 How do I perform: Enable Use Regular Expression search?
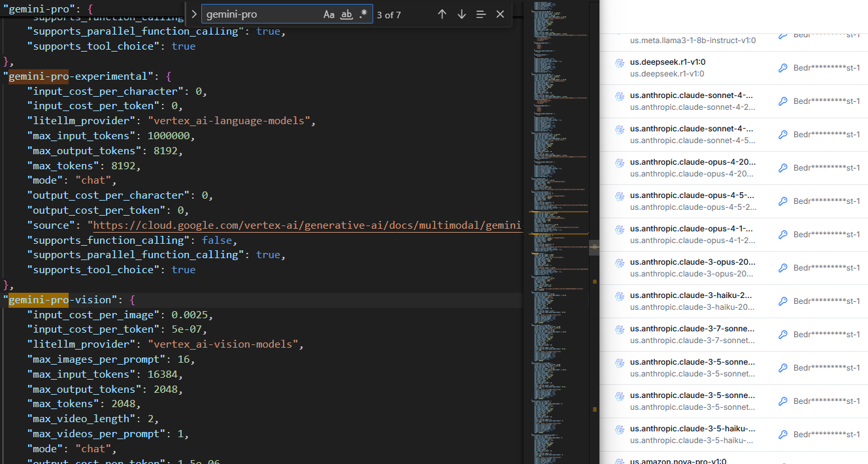tap(363, 14)
